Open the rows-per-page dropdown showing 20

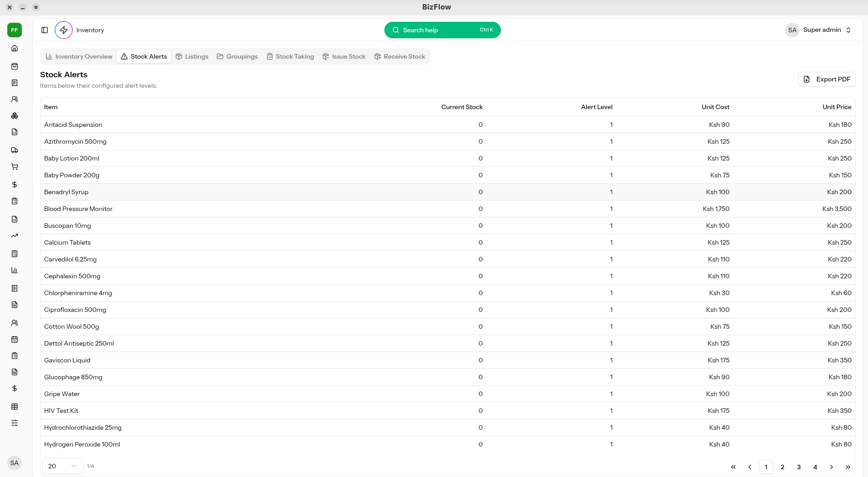tap(62, 466)
